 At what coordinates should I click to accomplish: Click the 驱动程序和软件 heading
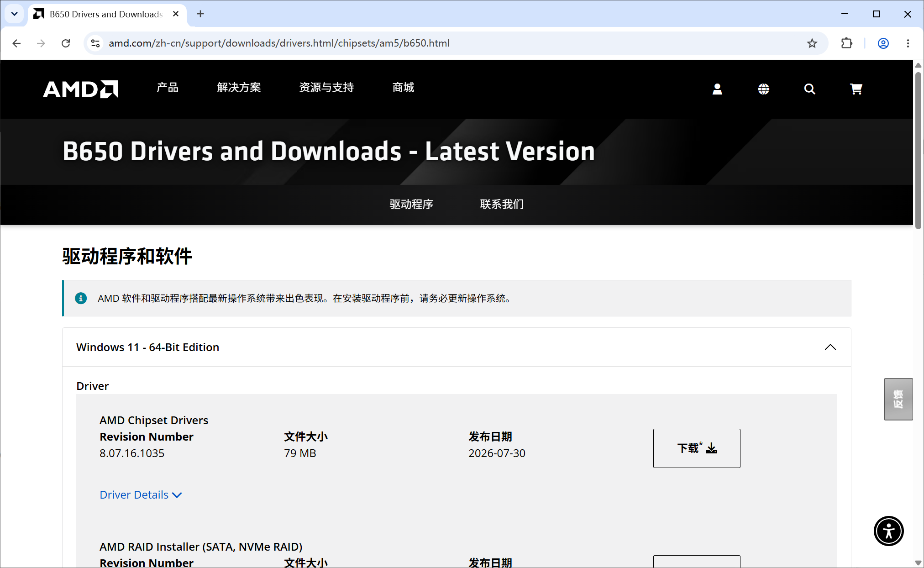(127, 256)
